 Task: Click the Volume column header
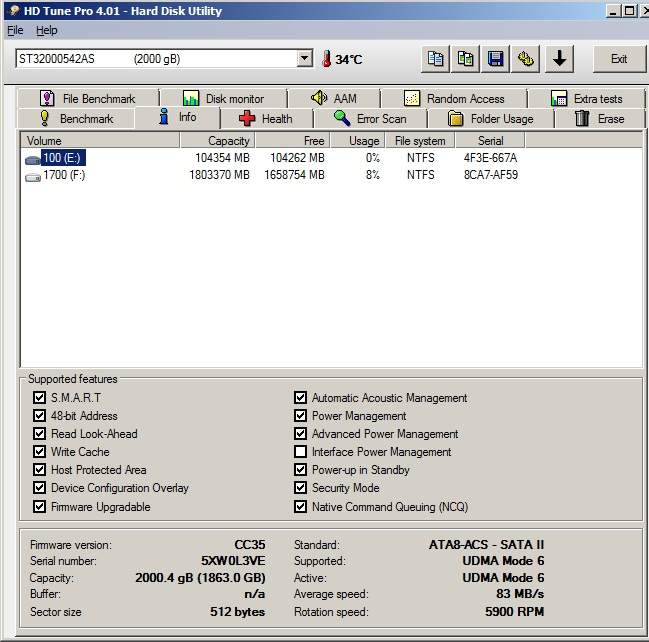point(100,141)
